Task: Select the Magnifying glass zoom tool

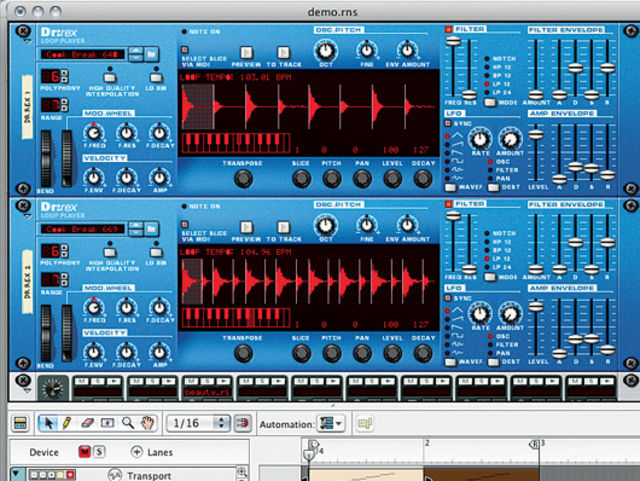Action: tap(128, 423)
